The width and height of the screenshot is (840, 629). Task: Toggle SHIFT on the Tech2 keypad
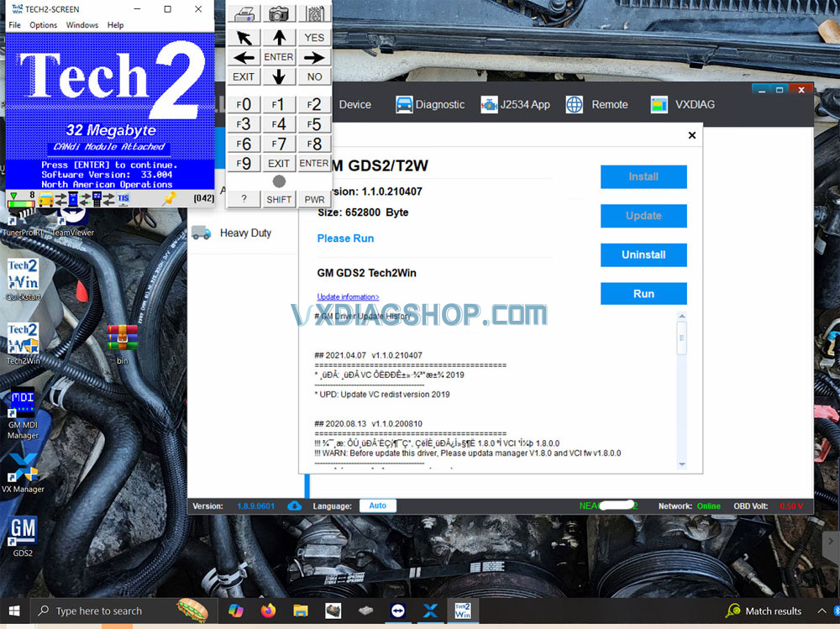[278, 199]
